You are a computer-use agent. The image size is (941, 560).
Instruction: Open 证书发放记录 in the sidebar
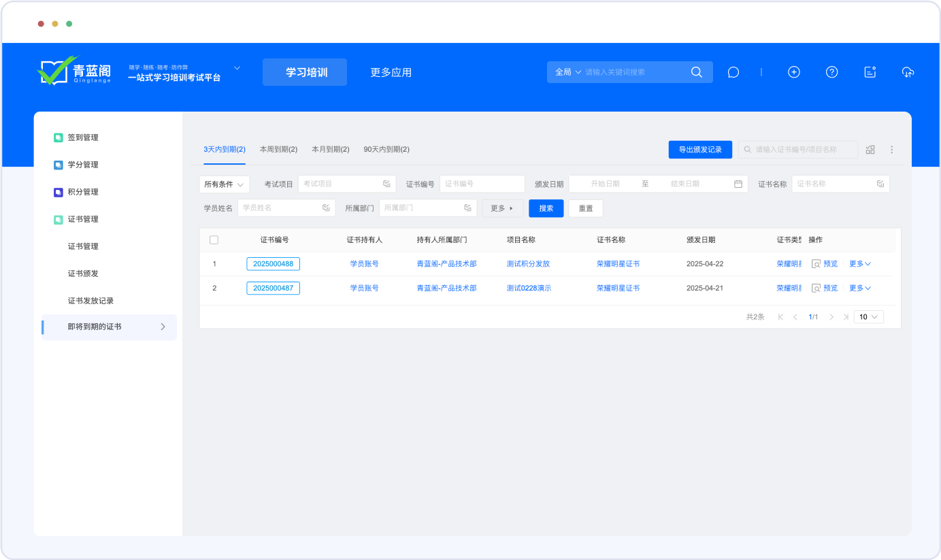tap(90, 301)
